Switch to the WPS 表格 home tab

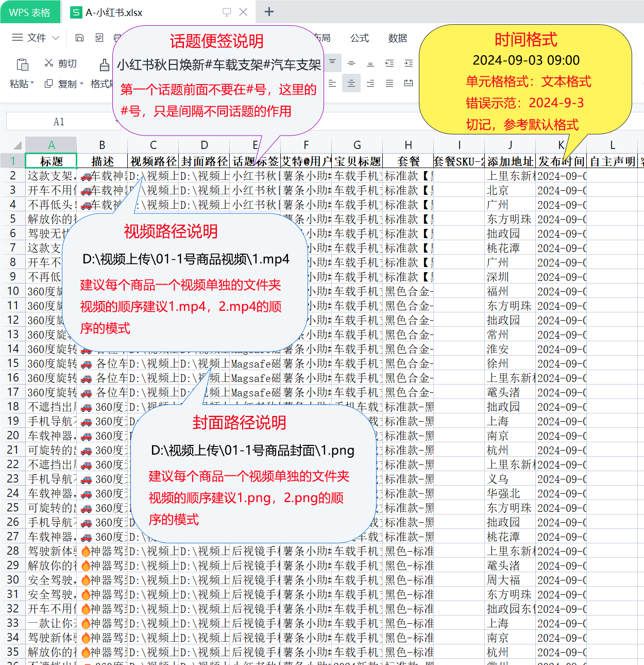point(30,12)
